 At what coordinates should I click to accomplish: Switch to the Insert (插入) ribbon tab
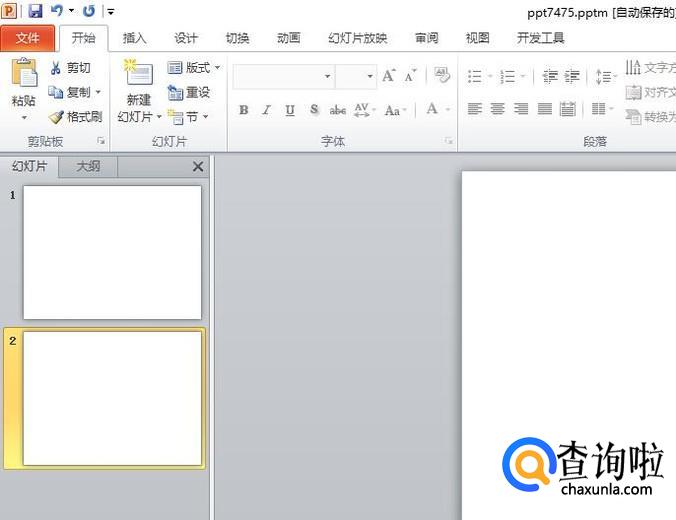point(134,38)
